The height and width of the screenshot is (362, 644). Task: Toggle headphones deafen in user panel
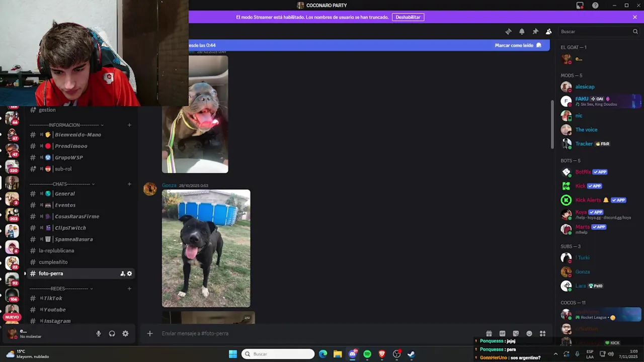point(112,333)
